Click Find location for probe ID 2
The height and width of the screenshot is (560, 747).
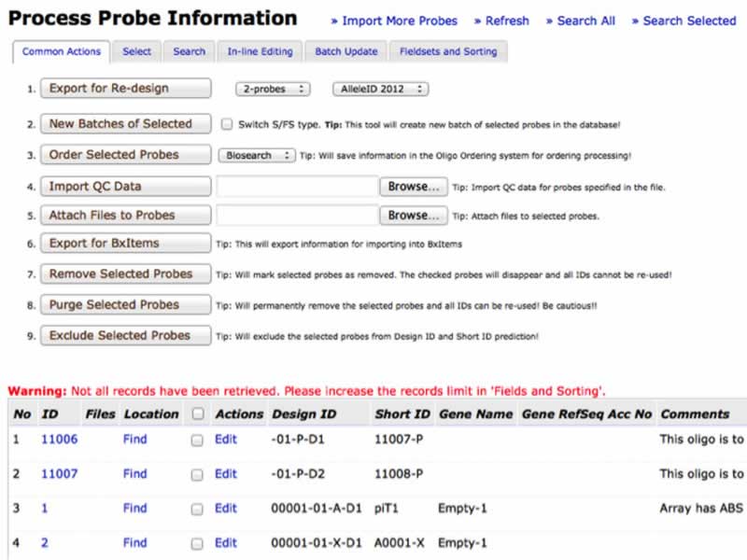point(135,542)
